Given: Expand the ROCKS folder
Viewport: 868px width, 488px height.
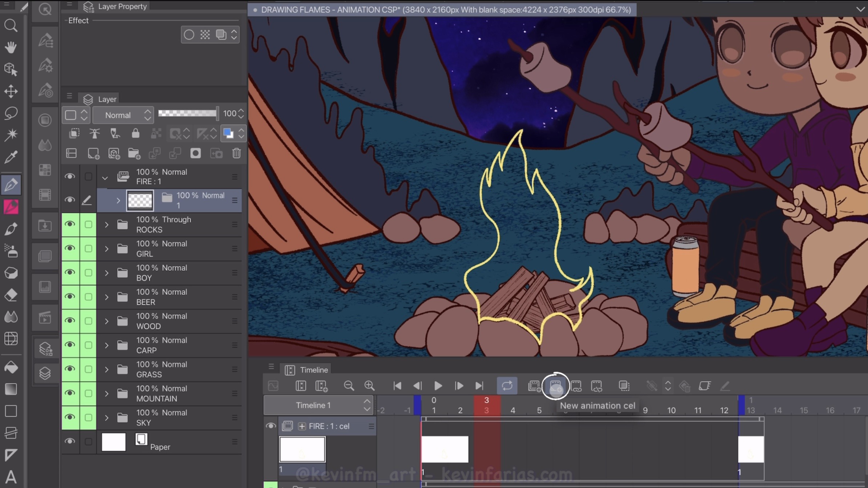Looking at the screenshot, I should (x=107, y=225).
